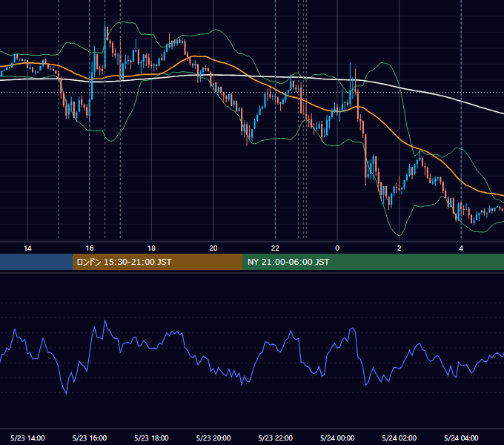The width and height of the screenshot is (504, 445).
Task: Click the 5/23 14:00 time label
Action: [27, 438]
